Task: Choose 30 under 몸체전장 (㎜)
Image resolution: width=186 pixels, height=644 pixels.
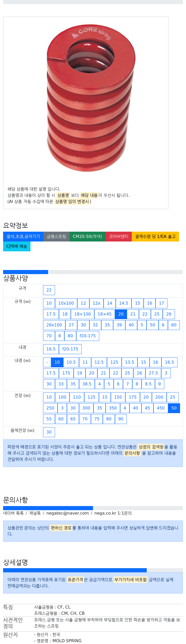Action: (49, 432)
